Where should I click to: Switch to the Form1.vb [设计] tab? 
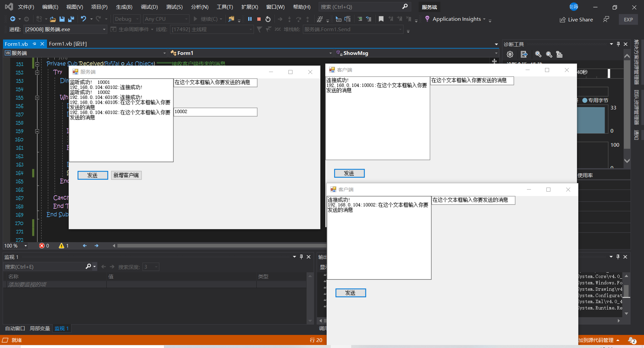coord(68,44)
